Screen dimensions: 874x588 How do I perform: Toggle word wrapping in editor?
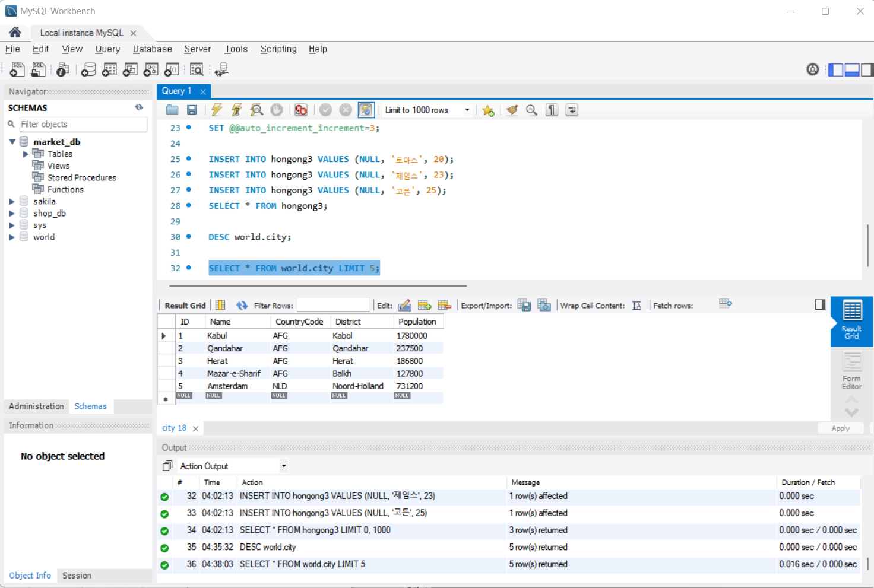pyautogui.click(x=572, y=110)
